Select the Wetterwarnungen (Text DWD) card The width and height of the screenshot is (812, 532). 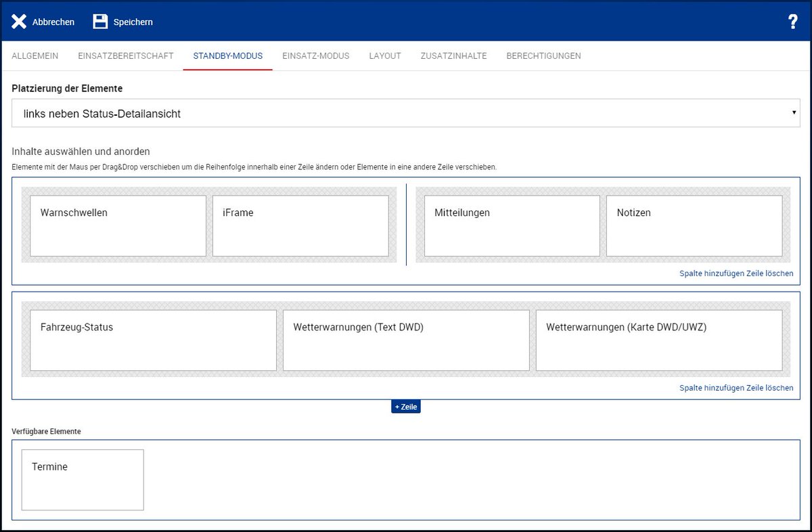(x=406, y=340)
